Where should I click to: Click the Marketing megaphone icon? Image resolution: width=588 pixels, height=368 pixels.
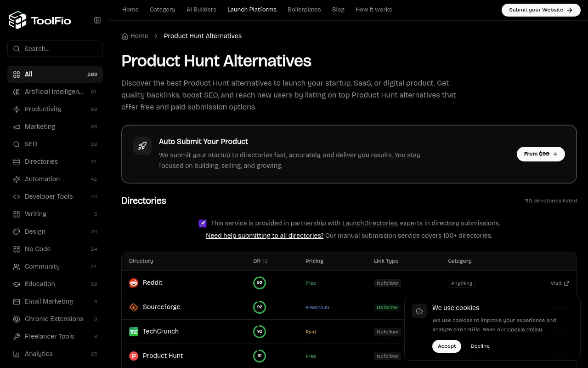(x=17, y=127)
